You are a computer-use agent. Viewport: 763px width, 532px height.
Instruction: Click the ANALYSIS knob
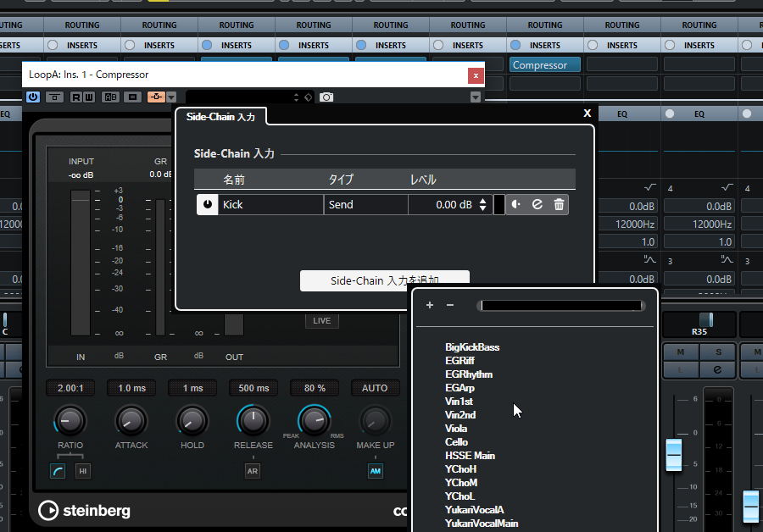(315, 421)
